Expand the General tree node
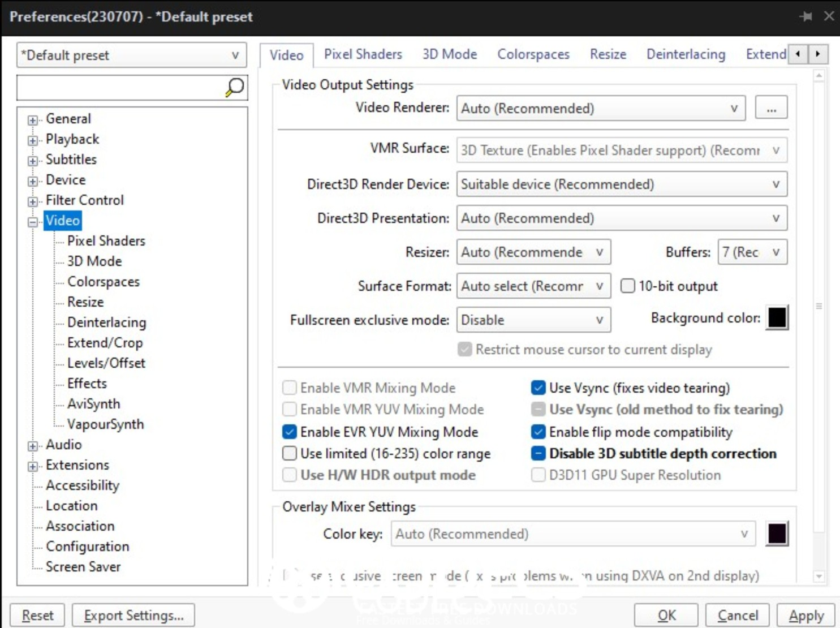The image size is (840, 628). pyautogui.click(x=33, y=120)
